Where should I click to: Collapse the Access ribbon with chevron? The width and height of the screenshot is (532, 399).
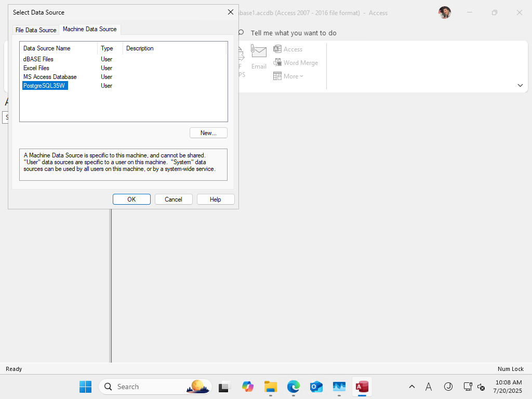tap(520, 85)
